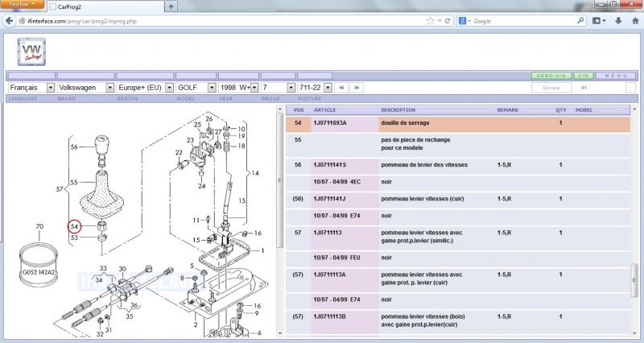
Task: Click the MODEL column header
Action: click(584, 110)
